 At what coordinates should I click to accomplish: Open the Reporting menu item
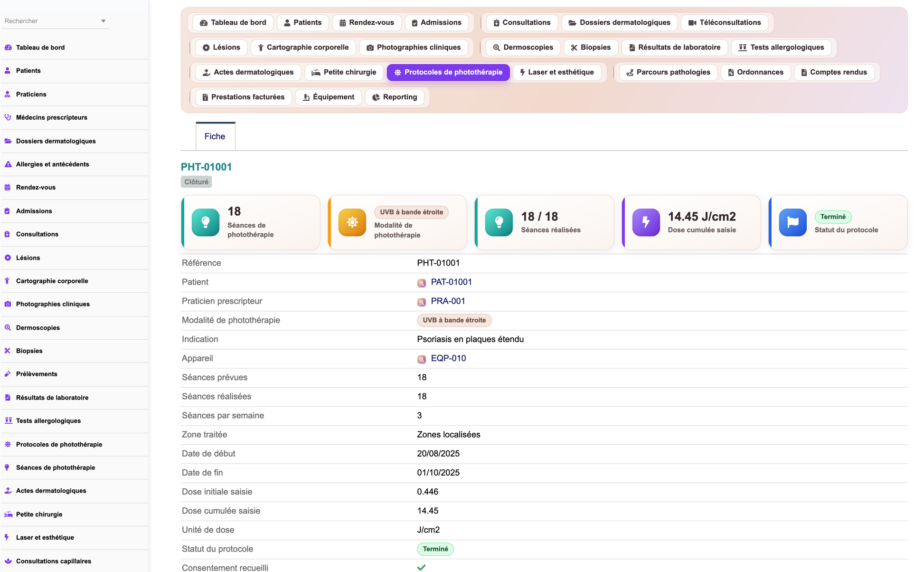pyautogui.click(x=395, y=97)
